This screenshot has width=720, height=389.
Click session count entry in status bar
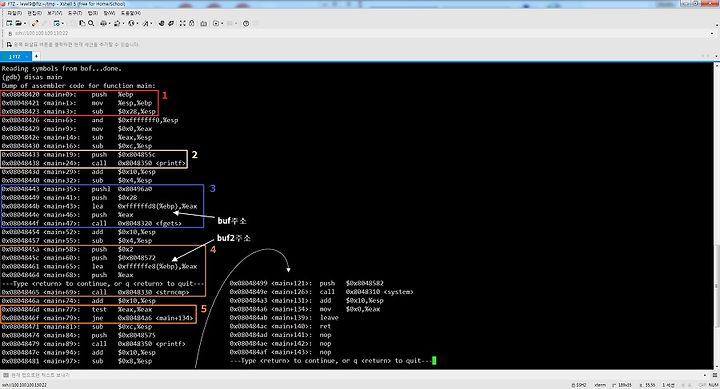click(x=669, y=385)
